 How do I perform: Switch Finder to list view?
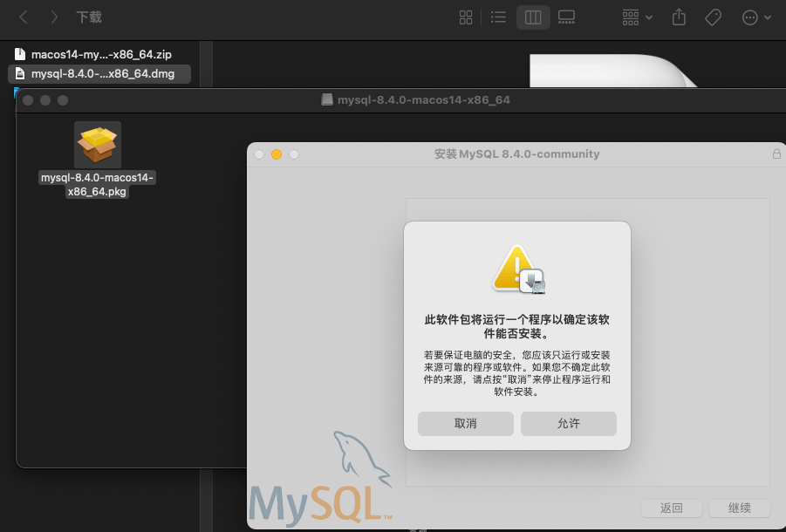tap(498, 17)
